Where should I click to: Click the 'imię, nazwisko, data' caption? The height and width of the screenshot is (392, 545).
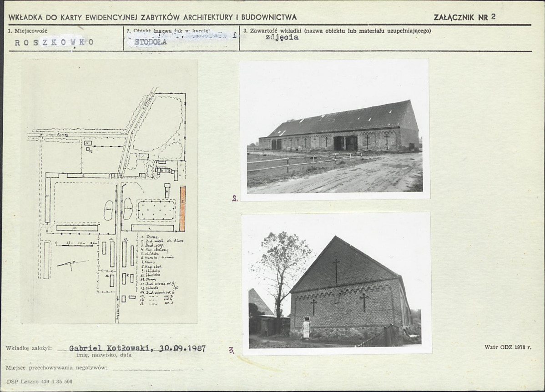pyautogui.click(x=104, y=355)
